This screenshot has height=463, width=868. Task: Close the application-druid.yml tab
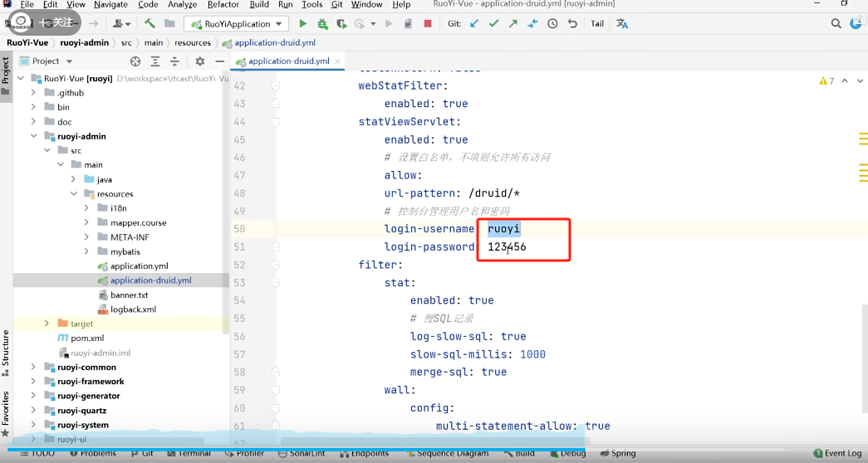click(x=337, y=61)
